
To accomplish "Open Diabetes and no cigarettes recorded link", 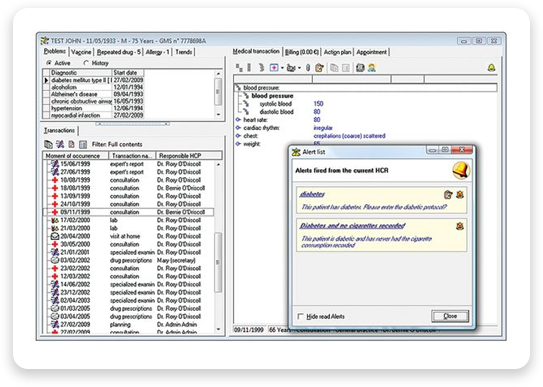I will click(352, 226).
